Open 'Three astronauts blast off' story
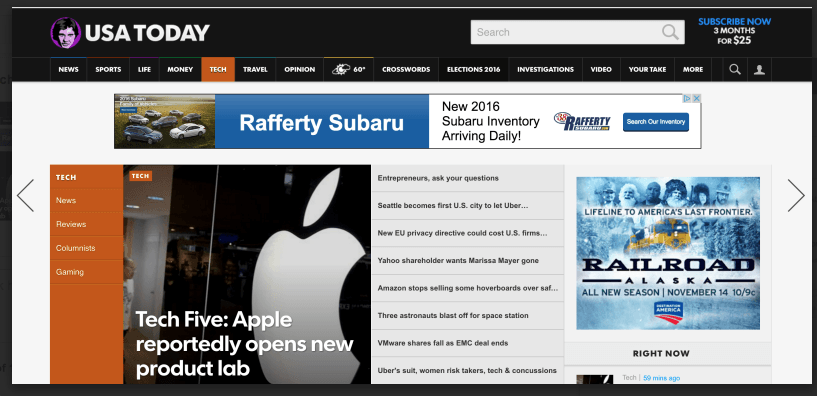Screen dimensions: 817x396 point(467,316)
